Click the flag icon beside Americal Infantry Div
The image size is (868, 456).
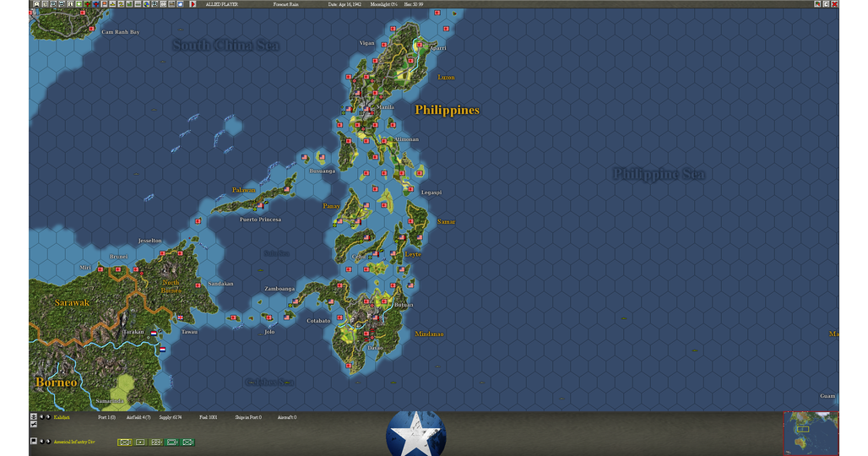coord(34,441)
